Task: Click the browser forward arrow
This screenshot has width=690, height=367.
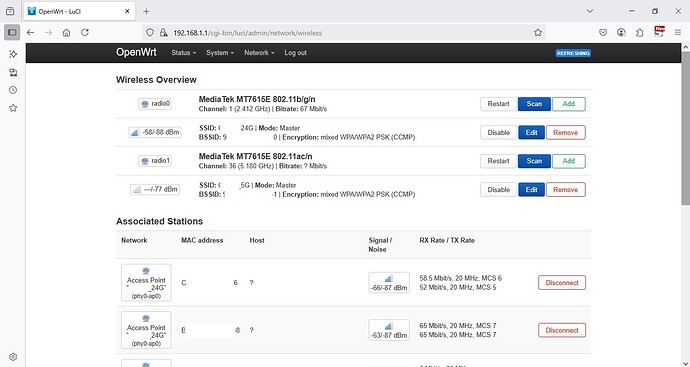Action: pos(48,33)
